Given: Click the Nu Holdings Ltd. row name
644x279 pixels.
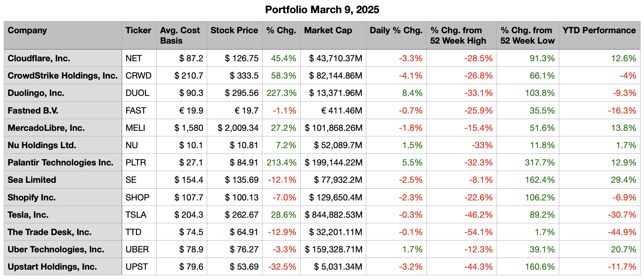Looking at the screenshot, I should click(42, 145).
